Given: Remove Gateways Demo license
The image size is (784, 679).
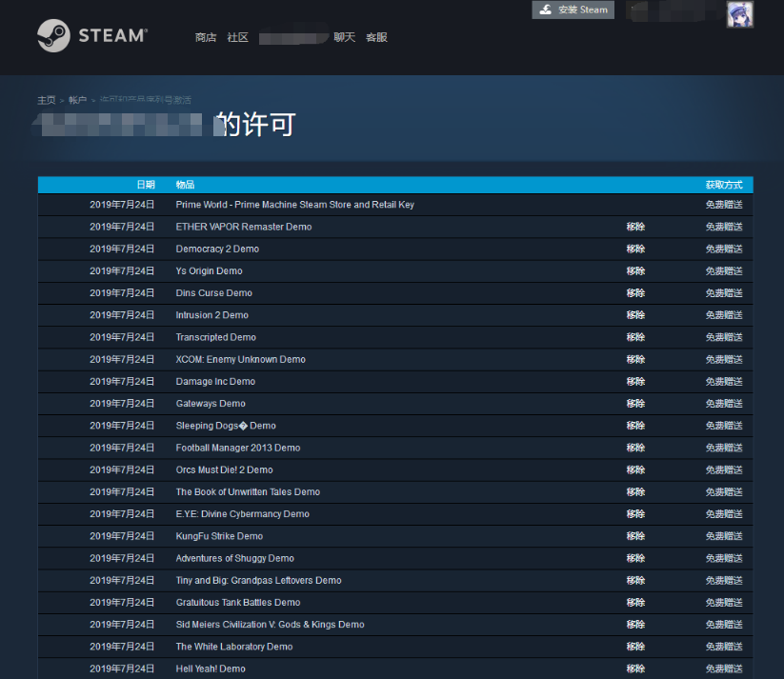Looking at the screenshot, I should [x=635, y=404].
